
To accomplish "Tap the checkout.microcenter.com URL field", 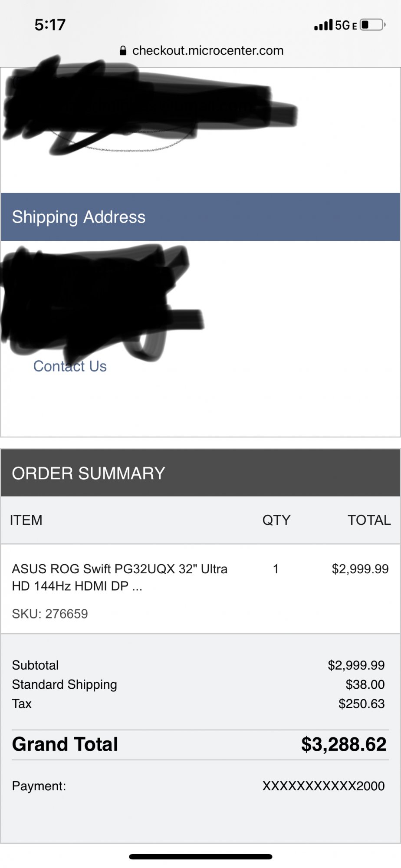I will coord(207,51).
